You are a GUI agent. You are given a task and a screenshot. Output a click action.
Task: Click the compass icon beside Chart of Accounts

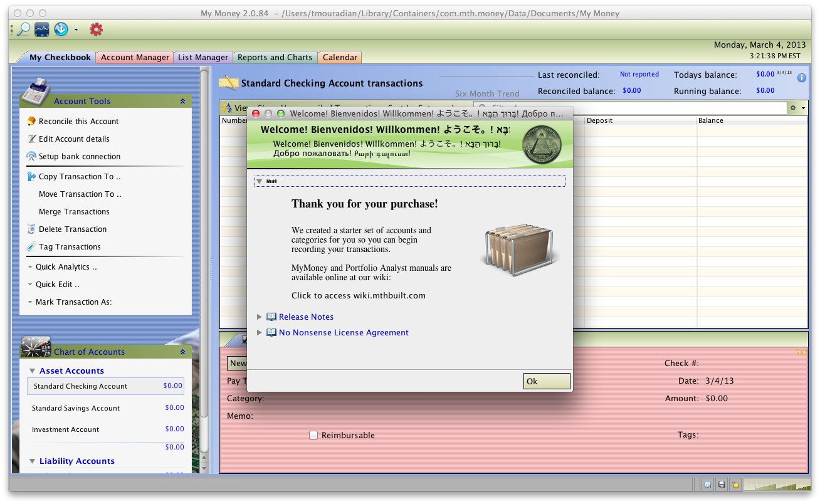36,346
